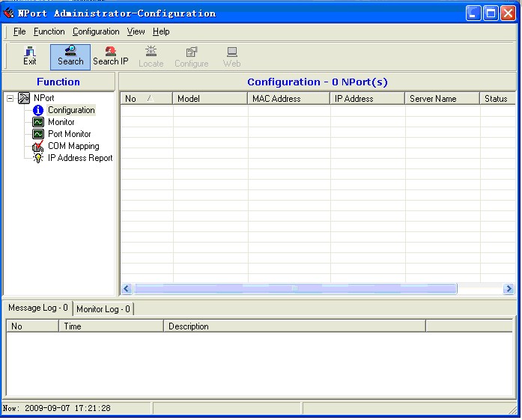Start a device Search from toolbar
Image resolution: width=522 pixels, height=420 pixels.
(70, 57)
